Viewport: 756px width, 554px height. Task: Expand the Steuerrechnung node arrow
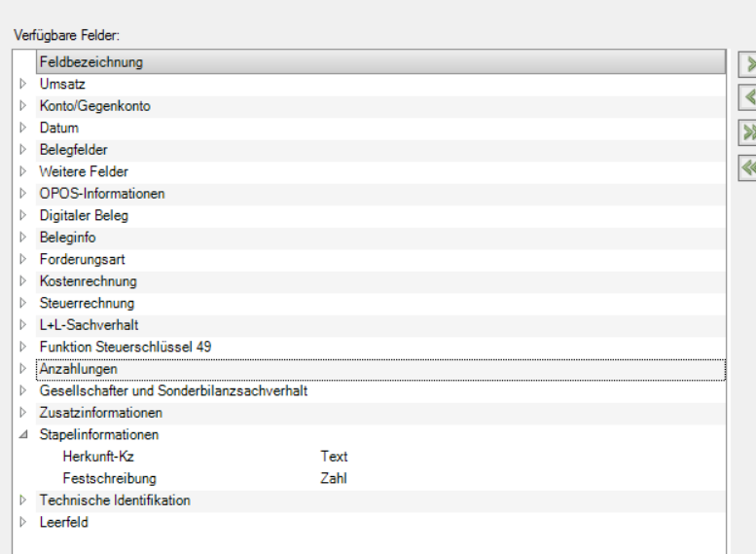click(22, 303)
